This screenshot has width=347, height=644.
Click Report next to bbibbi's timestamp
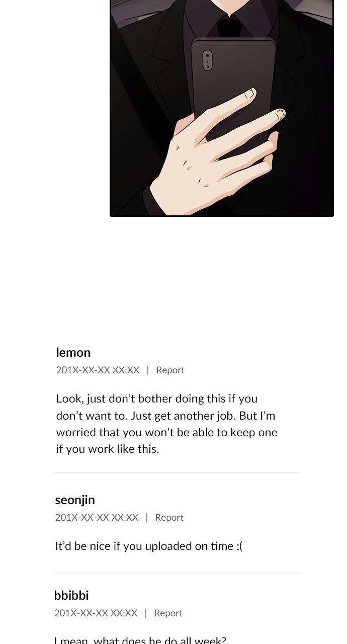point(168,613)
